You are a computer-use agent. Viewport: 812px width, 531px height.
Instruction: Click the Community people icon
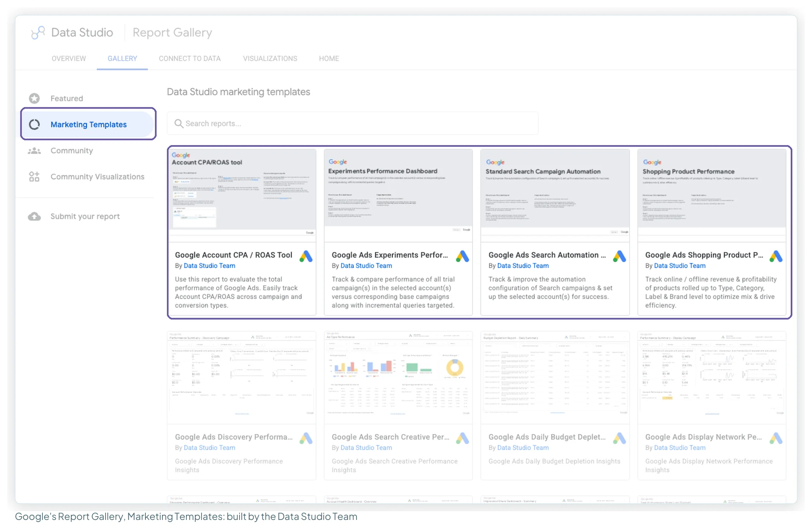34,151
